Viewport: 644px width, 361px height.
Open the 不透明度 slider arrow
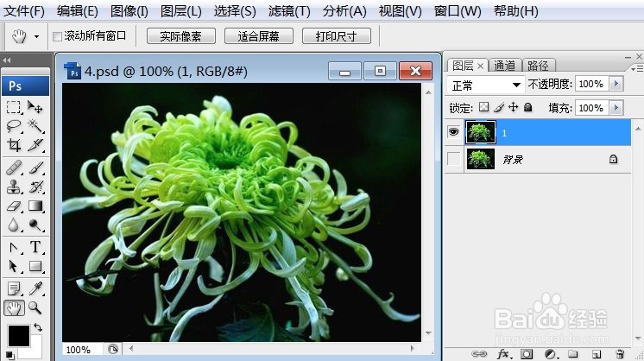[x=616, y=84]
